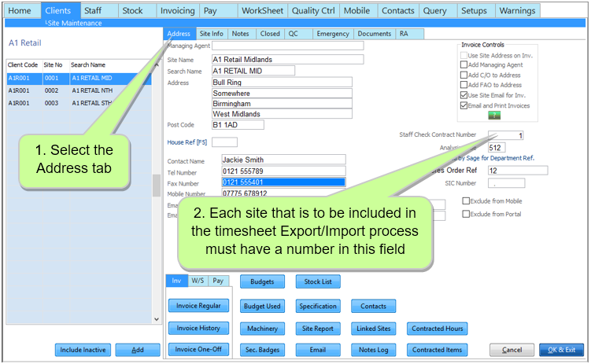
Task: Open Invoice History
Action: click(x=198, y=329)
